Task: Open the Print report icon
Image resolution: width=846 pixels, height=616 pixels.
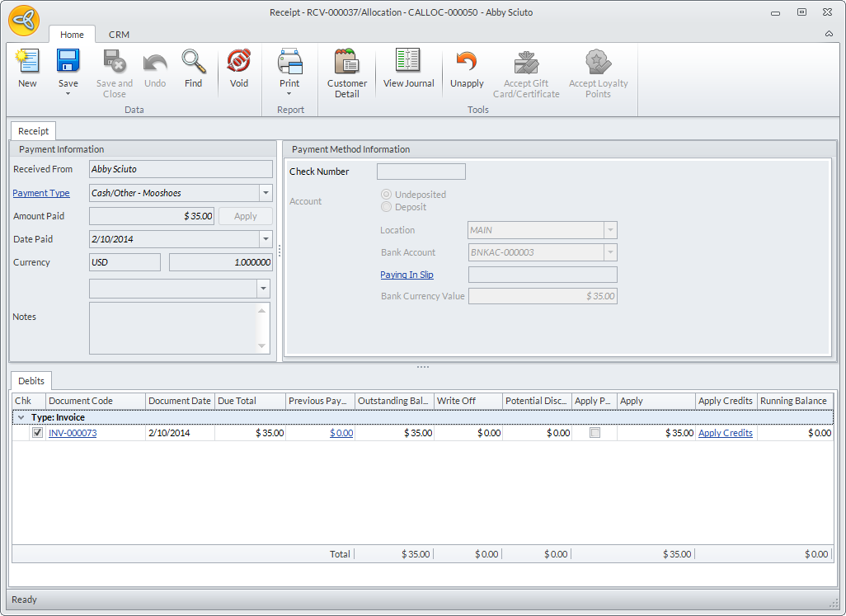Action: pyautogui.click(x=289, y=63)
